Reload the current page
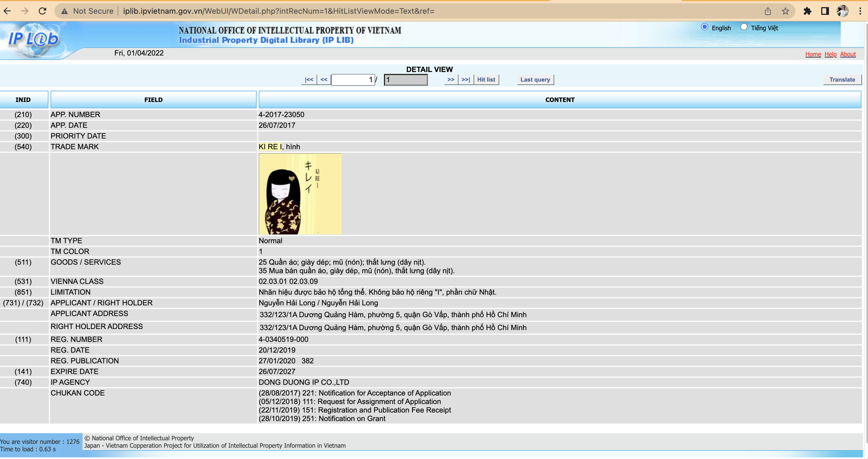 click(x=42, y=11)
